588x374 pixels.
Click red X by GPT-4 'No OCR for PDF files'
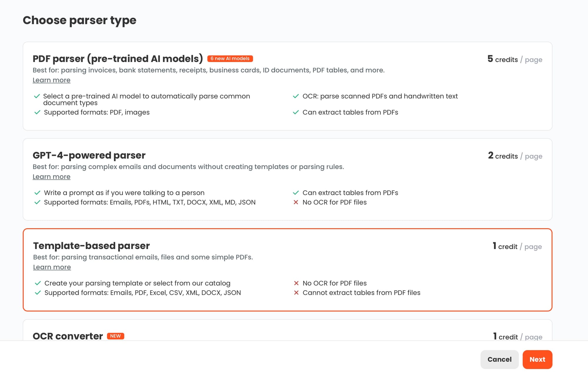coord(296,202)
